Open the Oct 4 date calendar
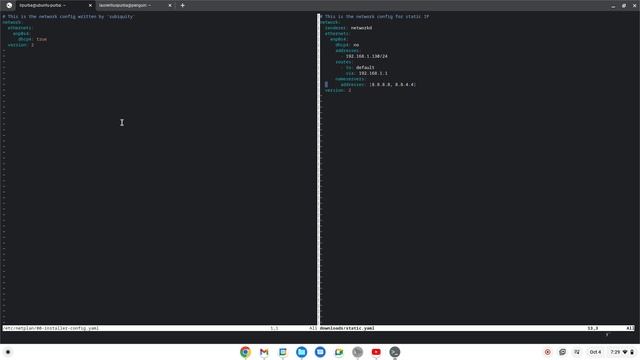This screenshot has height=360, width=640. tap(595, 352)
